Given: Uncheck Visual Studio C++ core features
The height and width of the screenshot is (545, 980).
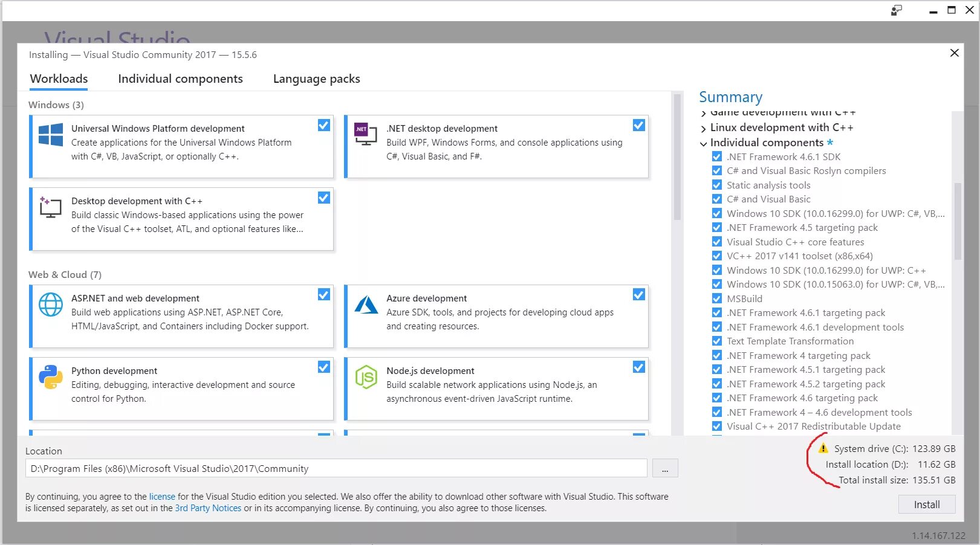Looking at the screenshot, I should (717, 242).
